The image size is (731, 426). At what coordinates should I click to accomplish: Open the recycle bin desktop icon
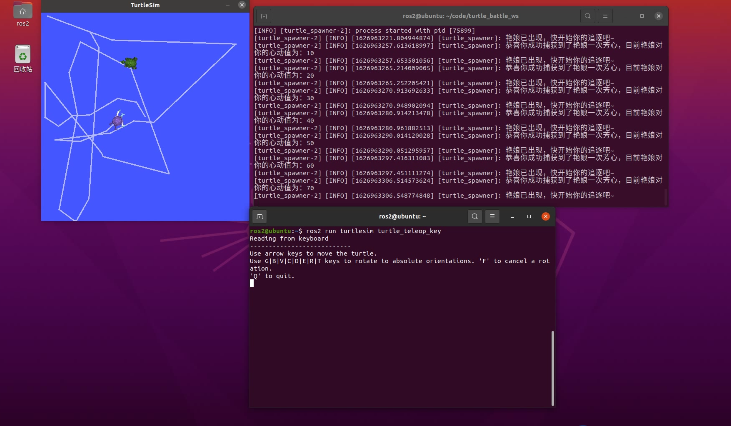pyautogui.click(x=22, y=54)
